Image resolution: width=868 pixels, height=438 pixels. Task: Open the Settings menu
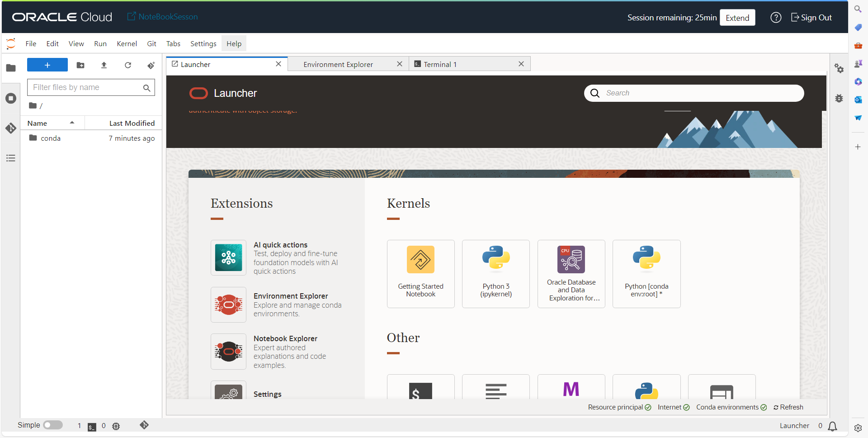[x=203, y=44]
